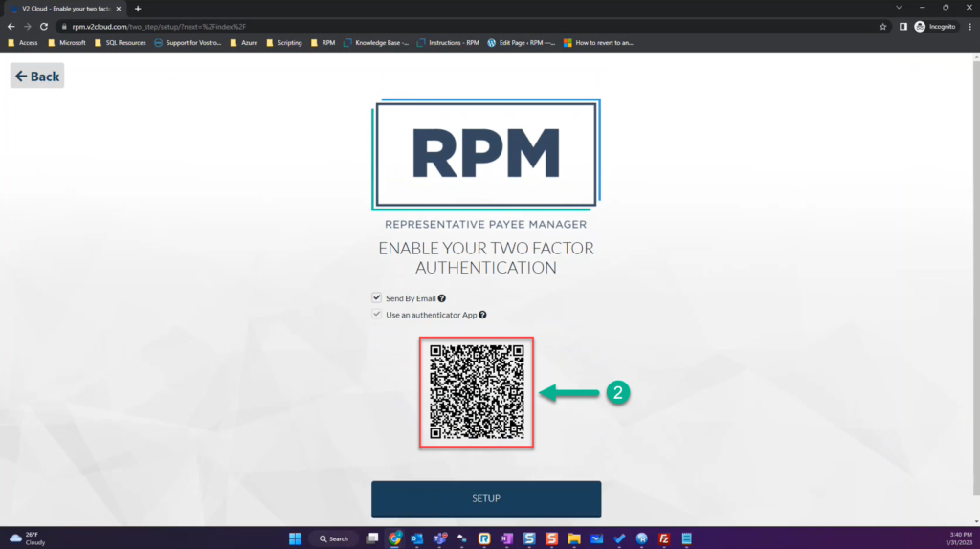Open the Knowledge Base bookmark

click(x=375, y=43)
